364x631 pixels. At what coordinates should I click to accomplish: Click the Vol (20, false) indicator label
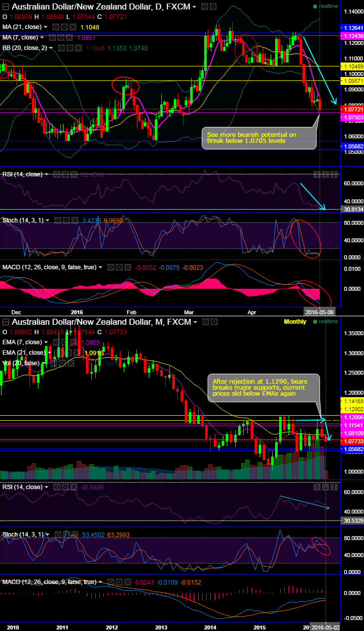coord(21,363)
